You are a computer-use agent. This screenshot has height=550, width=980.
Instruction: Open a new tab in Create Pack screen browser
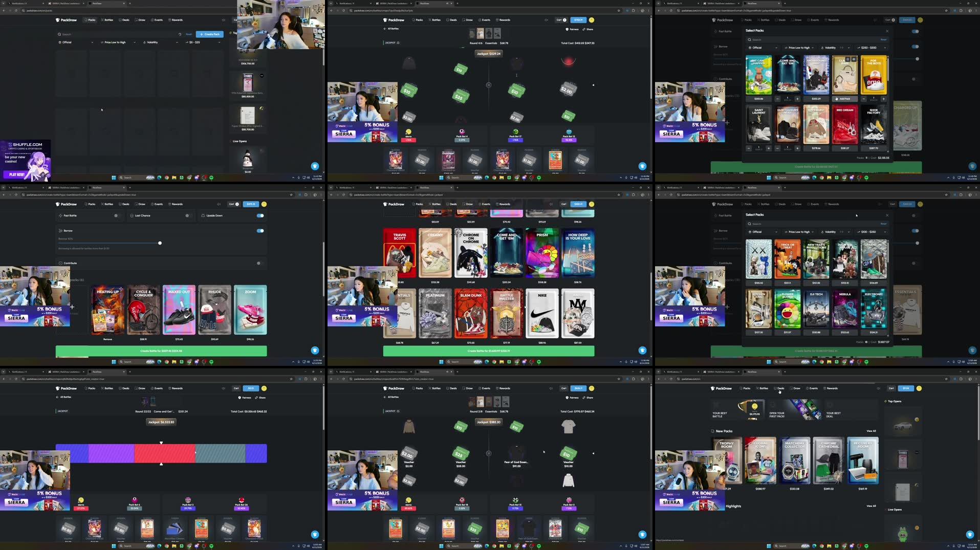129,3
